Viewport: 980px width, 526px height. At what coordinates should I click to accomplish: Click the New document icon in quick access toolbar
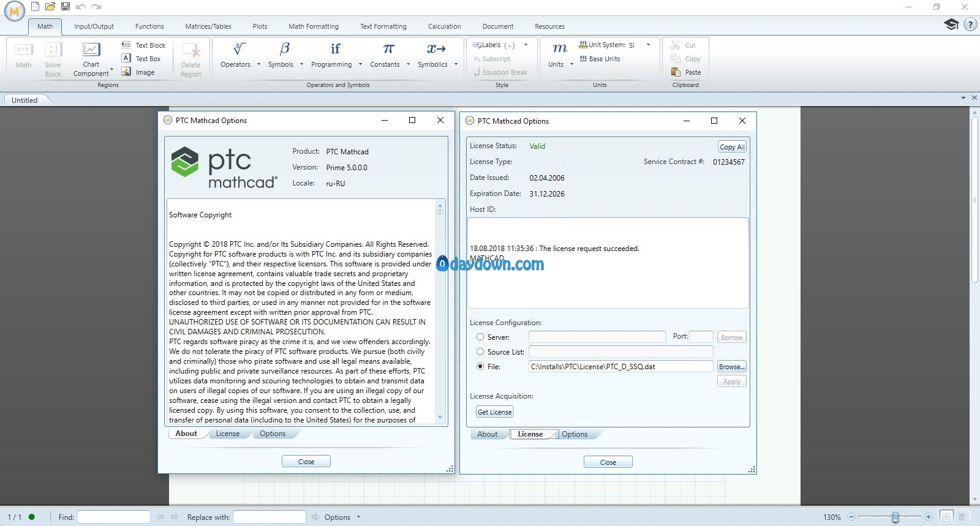[35, 7]
